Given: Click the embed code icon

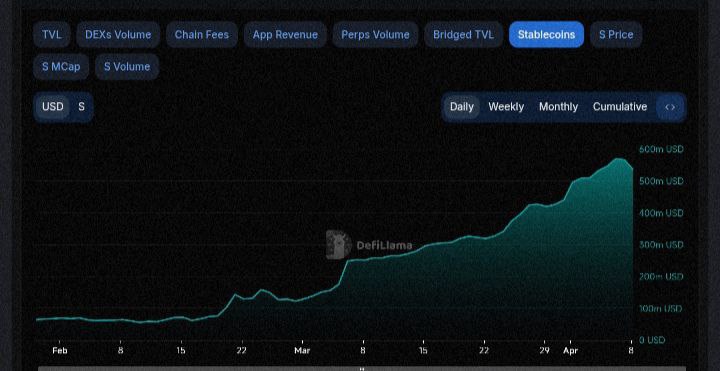Looking at the screenshot, I should [670, 107].
